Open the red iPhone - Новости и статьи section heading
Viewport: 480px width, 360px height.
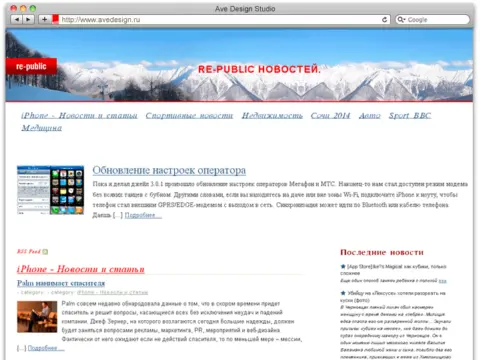click(x=81, y=269)
